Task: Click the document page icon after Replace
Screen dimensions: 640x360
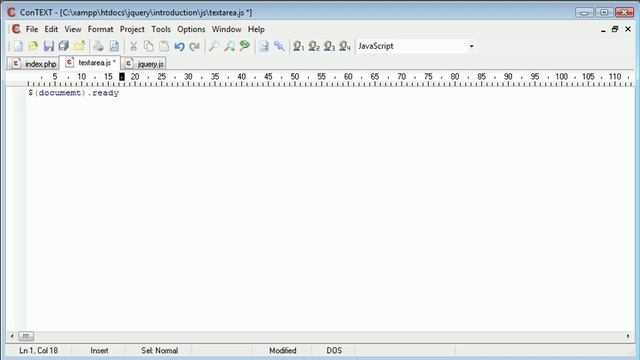Action: click(x=264, y=46)
